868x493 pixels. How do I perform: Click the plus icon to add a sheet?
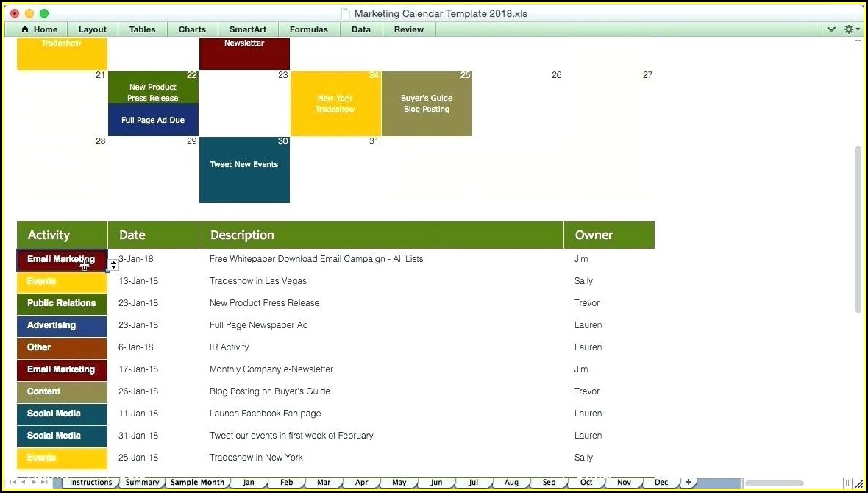pos(689,482)
